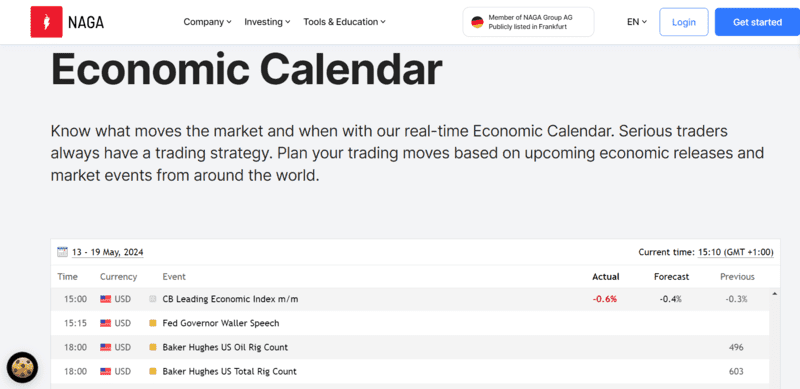Screen dimensions: 800x389
Task: Click the orange impact marker for Oil Rig Count
Action: [152, 347]
